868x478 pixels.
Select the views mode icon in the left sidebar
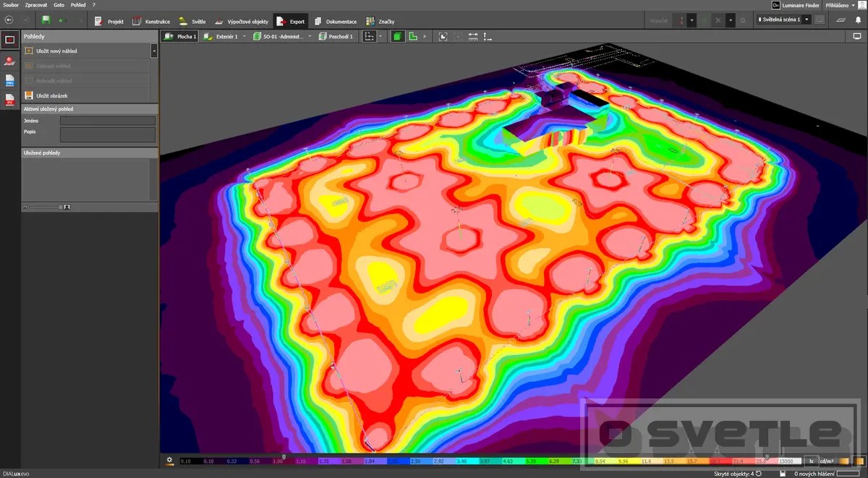click(10, 40)
